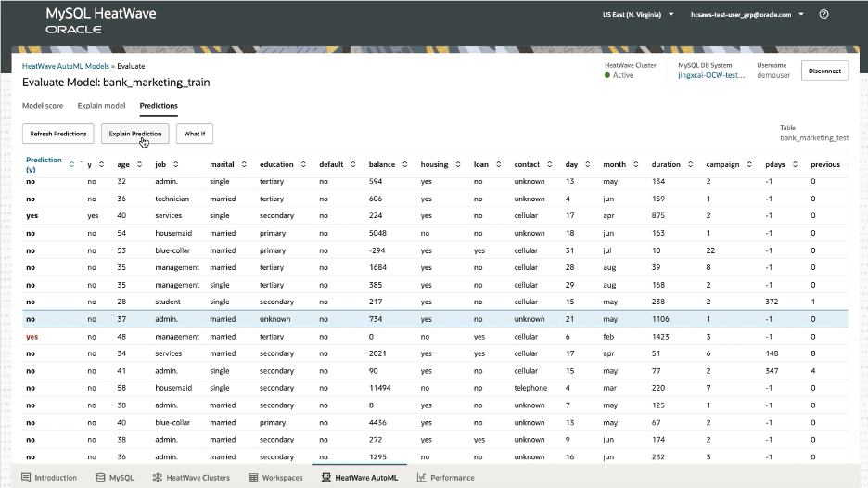Click the 'technician' job cell

(172, 199)
